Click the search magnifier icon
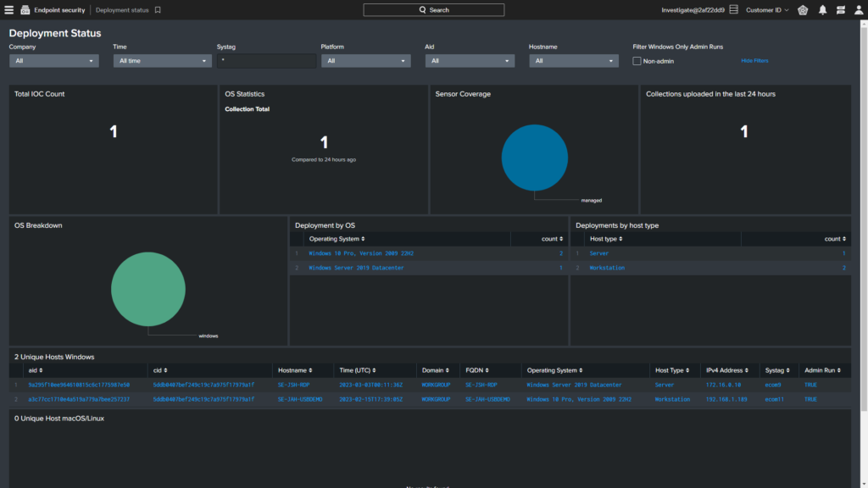The height and width of the screenshot is (488, 868). click(422, 10)
